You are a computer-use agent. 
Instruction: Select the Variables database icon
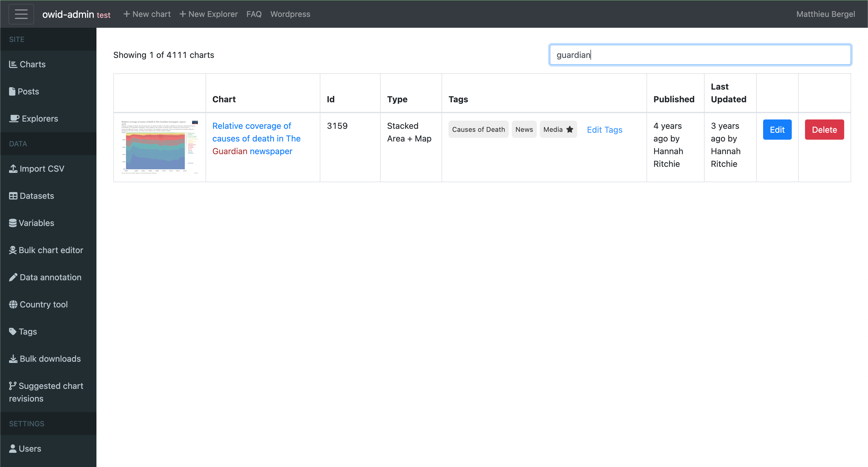click(x=13, y=223)
